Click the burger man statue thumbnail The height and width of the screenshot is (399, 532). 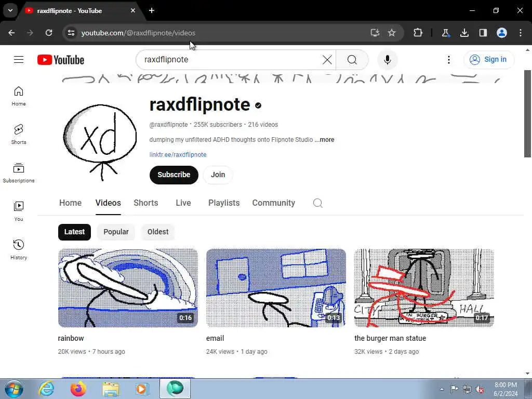coord(424,288)
